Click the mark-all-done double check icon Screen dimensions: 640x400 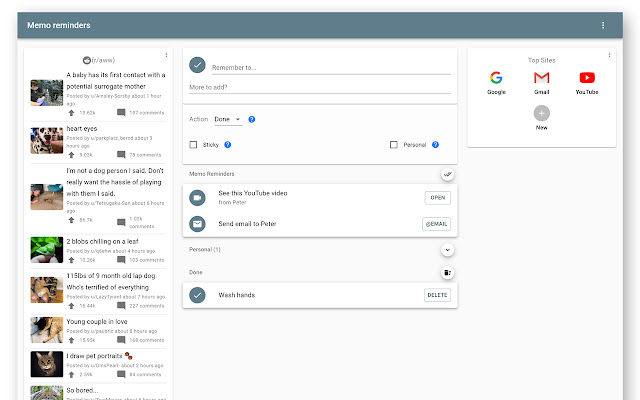pos(447,174)
